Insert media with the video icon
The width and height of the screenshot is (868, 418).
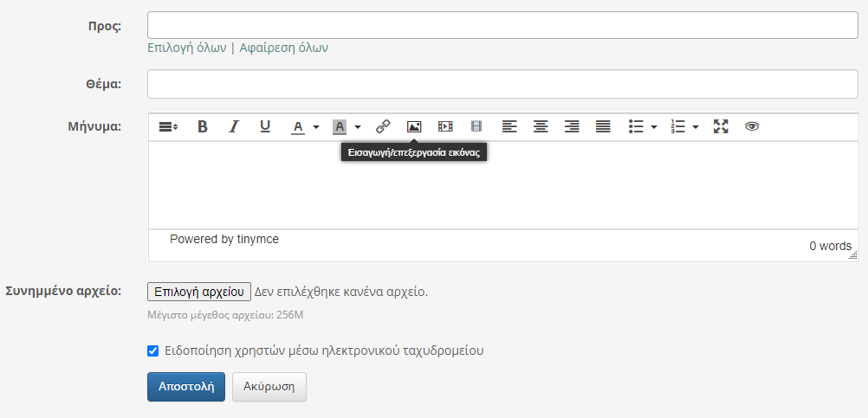coord(445,126)
